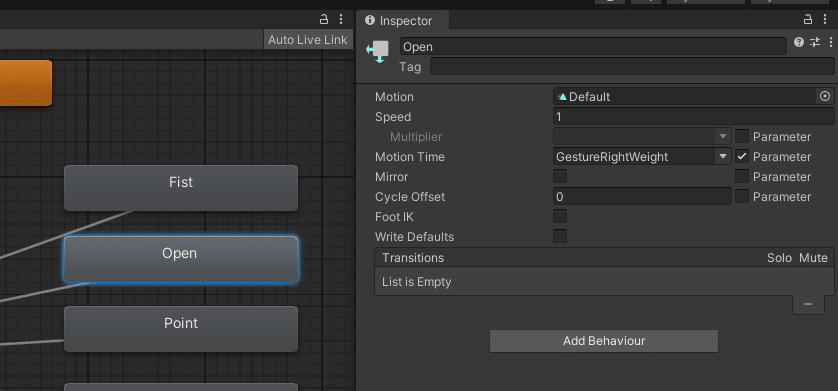Click the Speed input field
Viewport: 838px width, 391px height.
(x=694, y=116)
